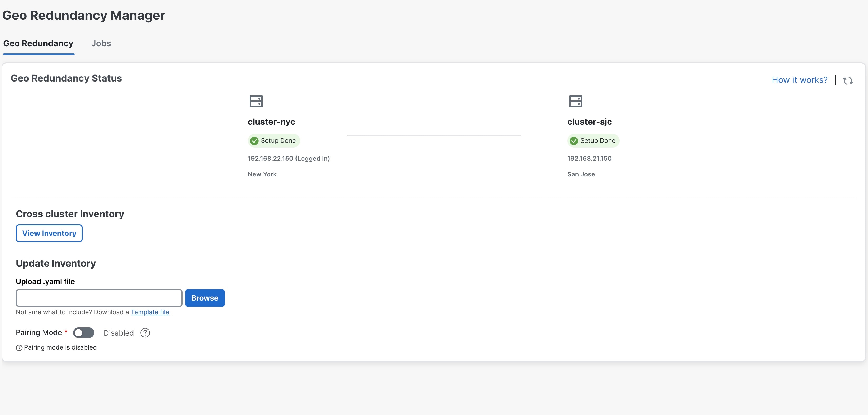This screenshot has height=415, width=868.
Task: Click the cluster-nyc server icon
Action: pos(256,101)
